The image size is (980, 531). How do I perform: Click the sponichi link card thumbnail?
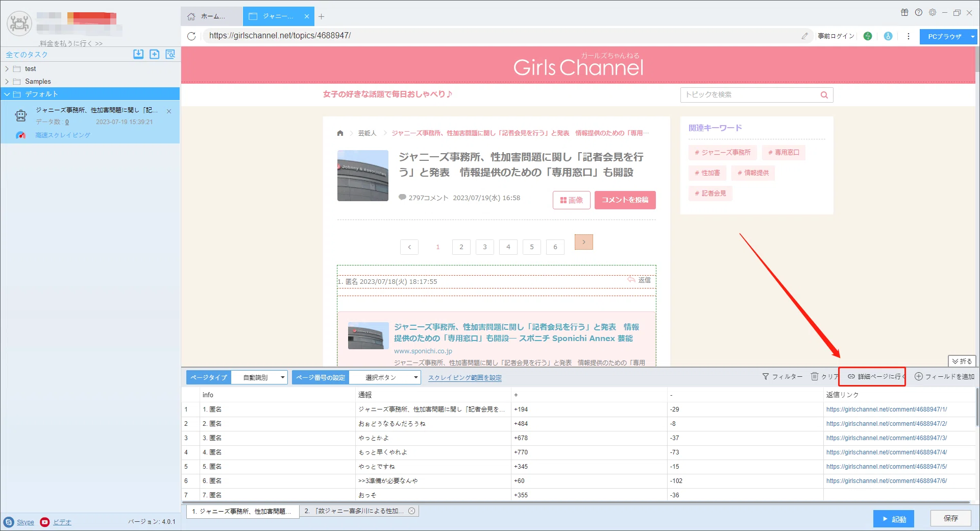coord(369,335)
